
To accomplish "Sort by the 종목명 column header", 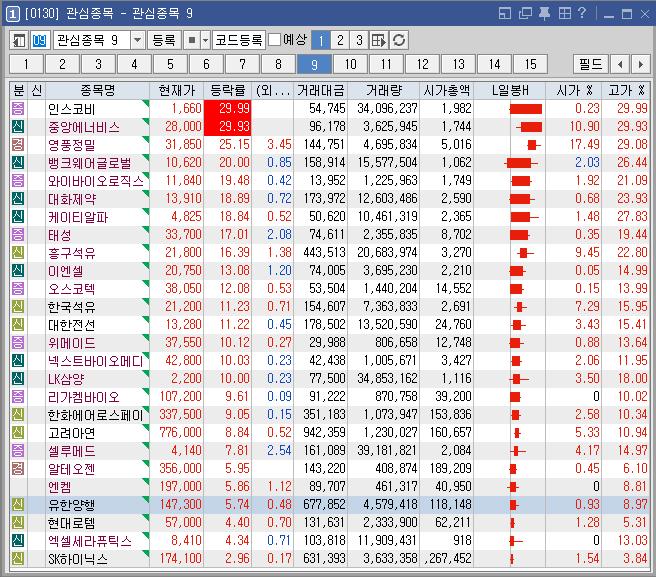I will 97,90.
